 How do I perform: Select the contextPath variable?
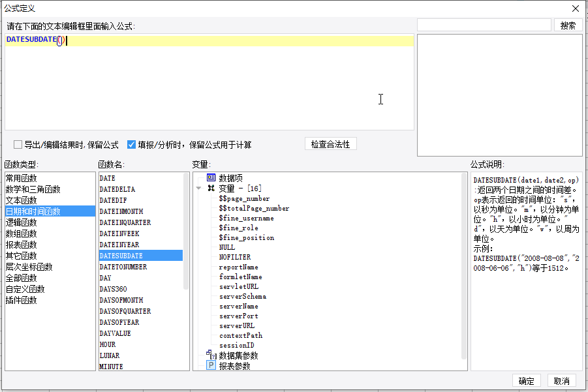pos(241,335)
